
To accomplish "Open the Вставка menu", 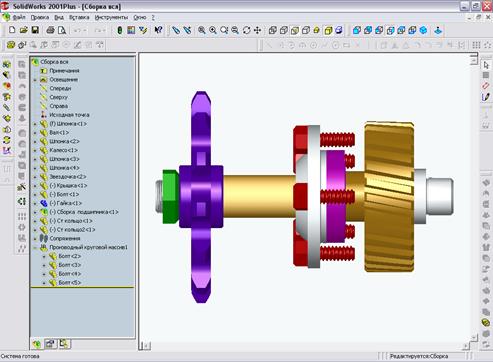I will pos(79,17).
